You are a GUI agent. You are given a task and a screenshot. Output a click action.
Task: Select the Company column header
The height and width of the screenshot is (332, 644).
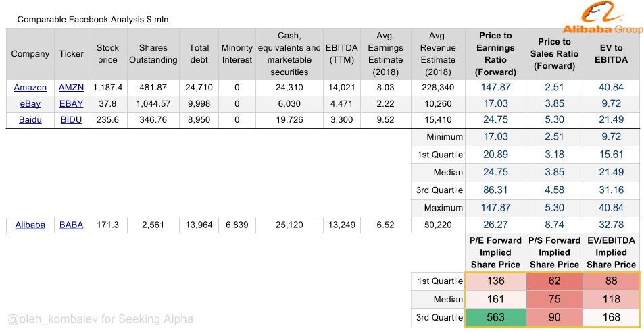point(30,54)
